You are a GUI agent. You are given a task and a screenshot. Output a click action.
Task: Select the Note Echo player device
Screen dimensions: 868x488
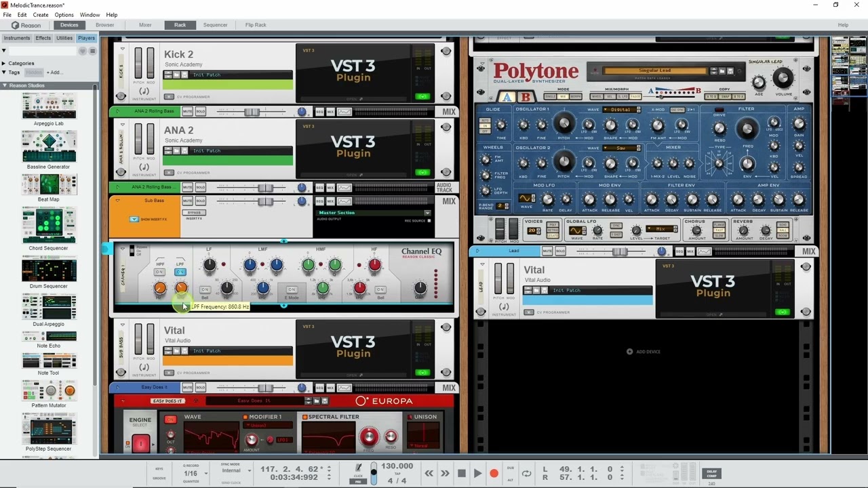pos(49,339)
